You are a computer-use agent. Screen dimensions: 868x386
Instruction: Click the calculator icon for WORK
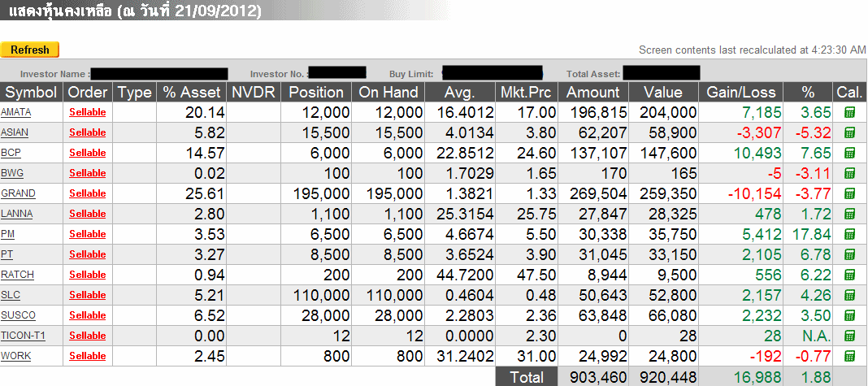[x=849, y=356]
